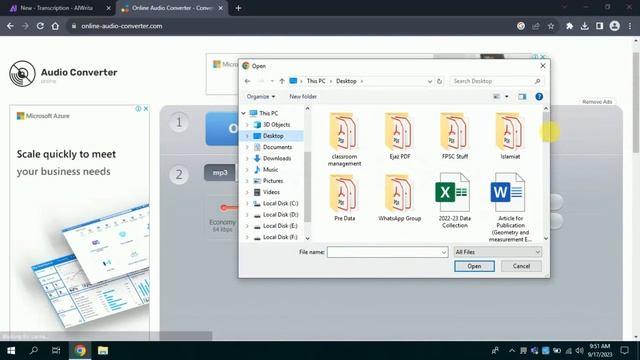Viewport: 640px width, 360px height.
Task: Open the recent locations dropdown arrow
Action: [x=272, y=81]
